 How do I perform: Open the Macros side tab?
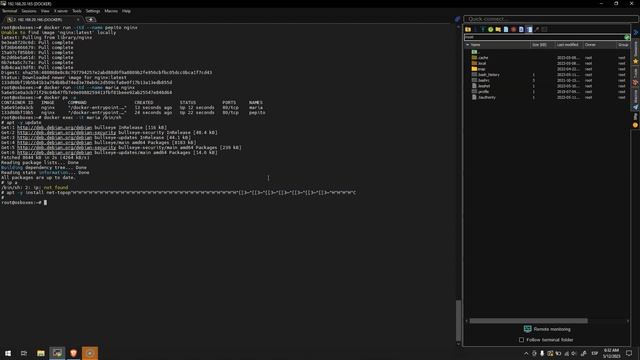point(636,99)
